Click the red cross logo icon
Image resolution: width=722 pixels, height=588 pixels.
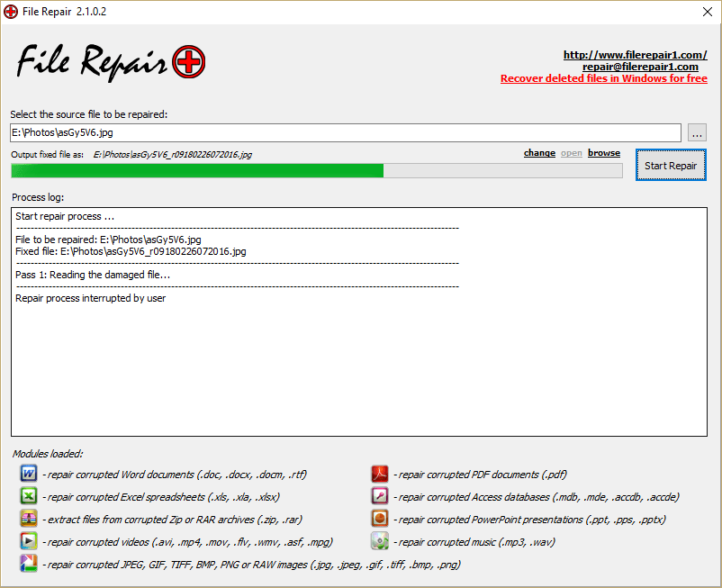pos(189,62)
